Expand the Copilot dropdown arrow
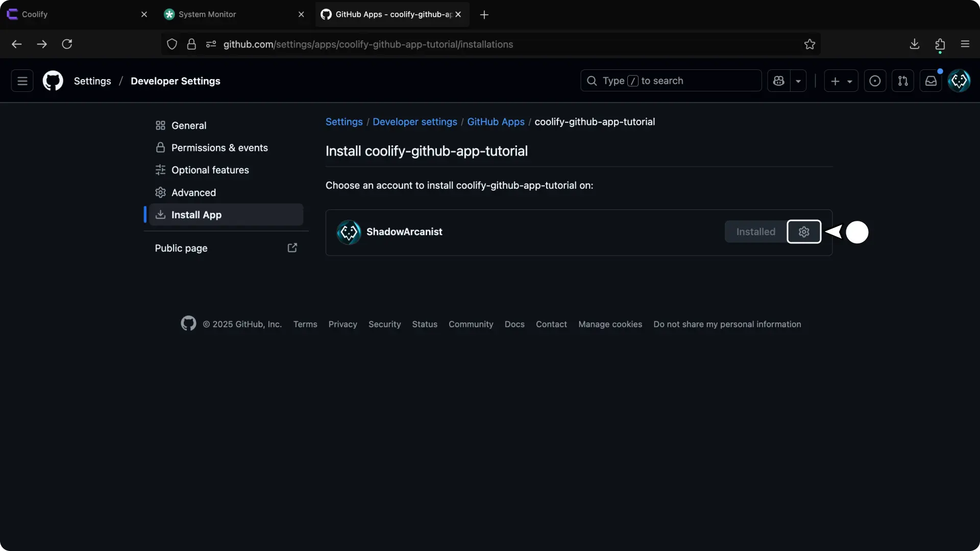The height and width of the screenshot is (551, 980). (x=798, y=81)
